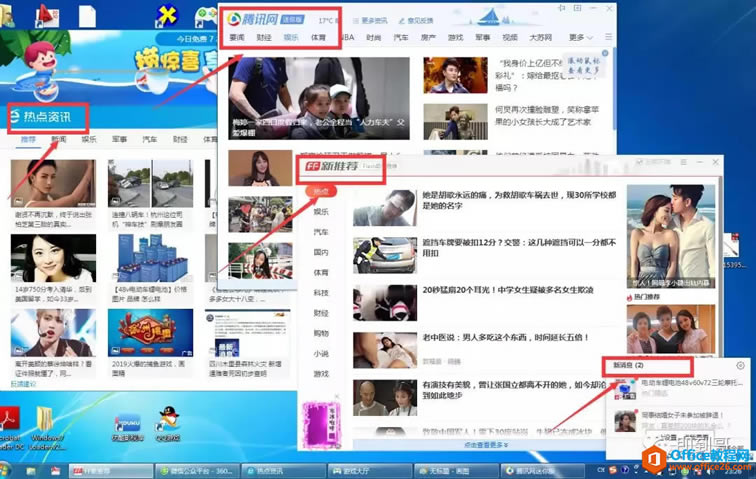Select the 房产 tab in the Tencent window
Image resolution: width=756 pixels, height=479 pixels.
tap(428, 38)
